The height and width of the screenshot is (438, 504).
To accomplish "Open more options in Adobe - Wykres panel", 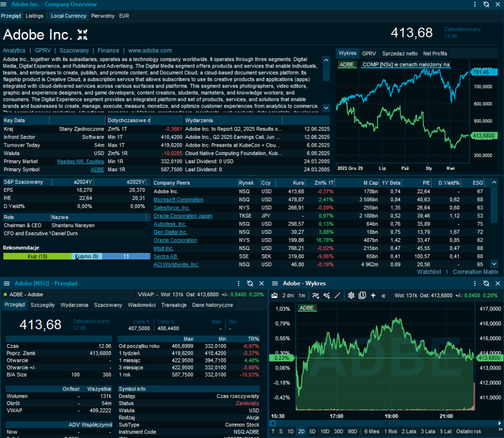I will click(x=475, y=283).
